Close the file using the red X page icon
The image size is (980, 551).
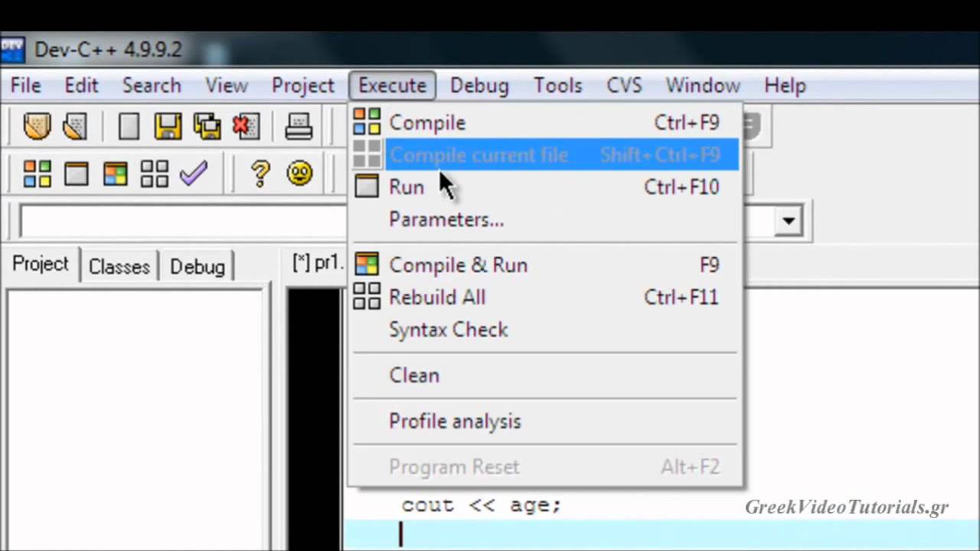246,126
